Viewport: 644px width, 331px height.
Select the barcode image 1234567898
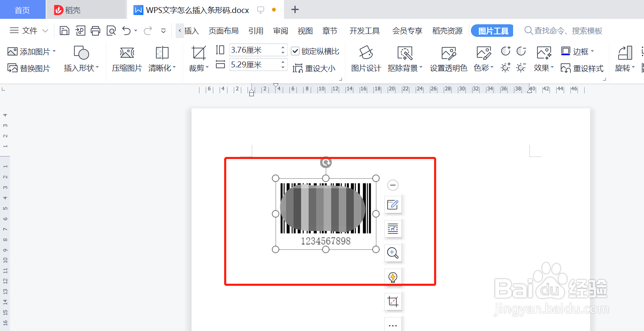(326, 214)
